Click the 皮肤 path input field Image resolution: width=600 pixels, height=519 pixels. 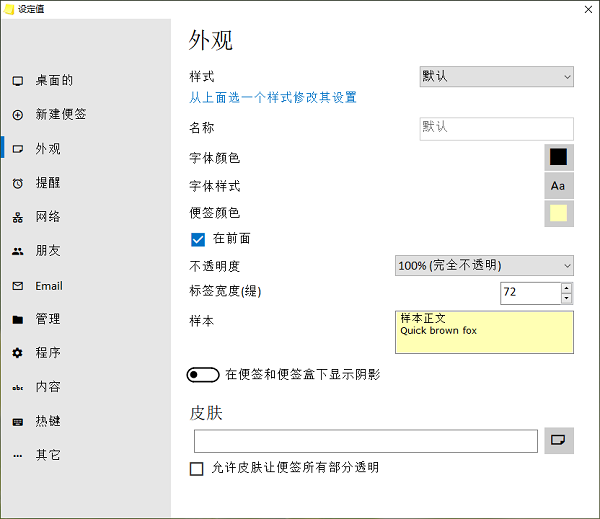point(366,441)
